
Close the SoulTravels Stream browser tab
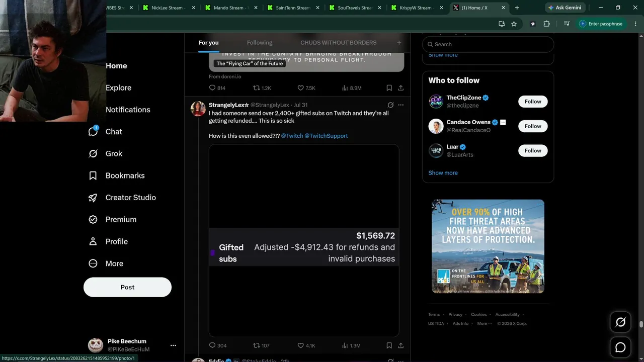click(379, 8)
